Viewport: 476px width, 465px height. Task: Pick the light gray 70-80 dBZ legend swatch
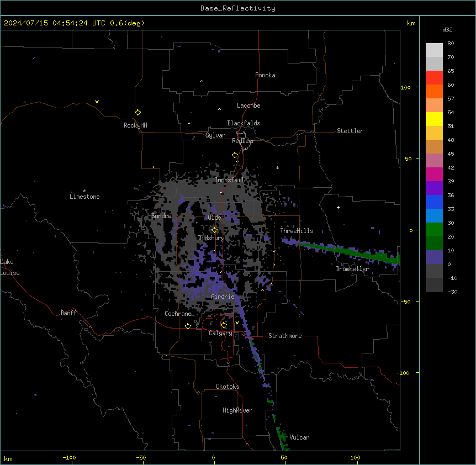[434, 50]
